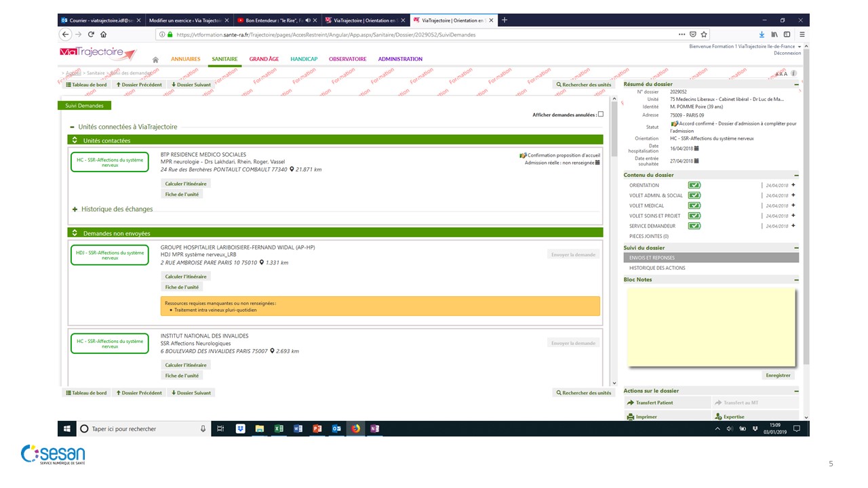The width and height of the screenshot is (868, 488).
Task: Click the calendar icon next to Date hospitalisation
Action: point(696,148)
